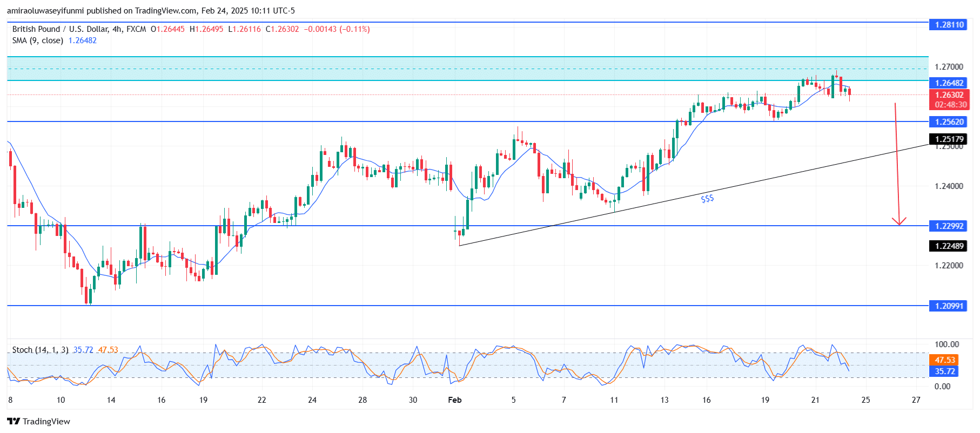Click the SMA (9, close) indicator legend
This screenshot has width=980, height=433.
(x=38, y=40)
